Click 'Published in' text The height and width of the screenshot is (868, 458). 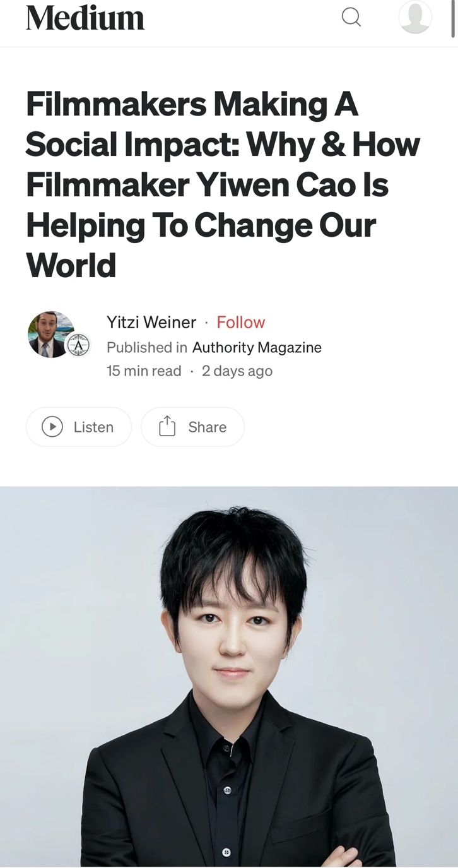tap(147, 348)
